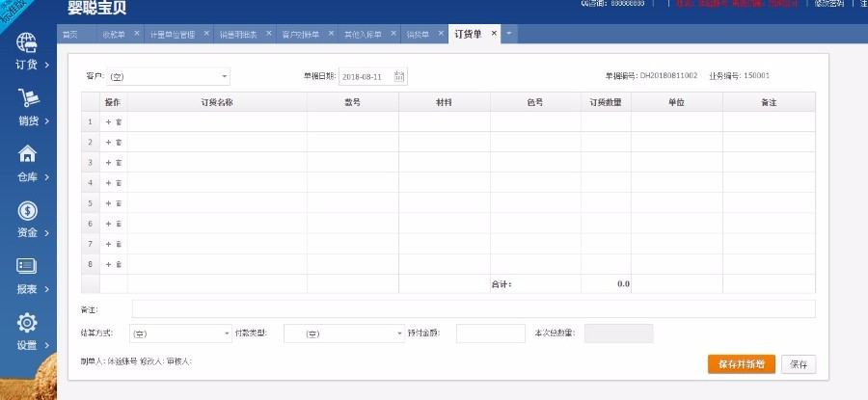Viewport: 868px width, 400px height.
Task: Add a line with plus in row 3
Action: pyautogui.click(x=108, y=163)
